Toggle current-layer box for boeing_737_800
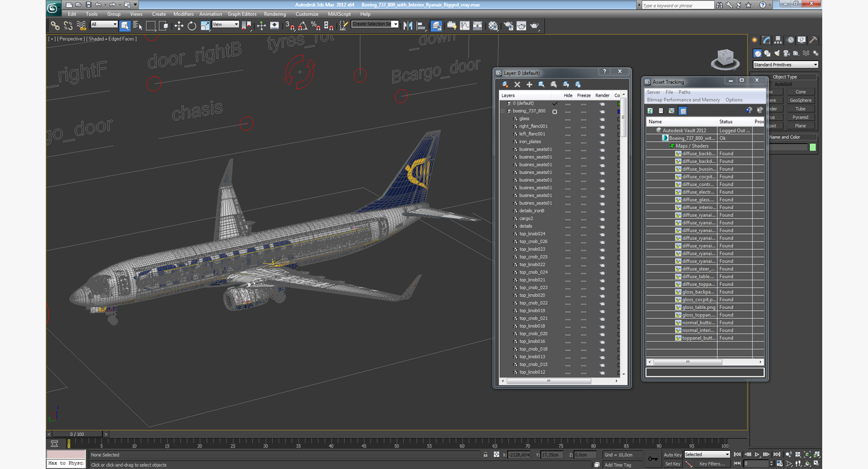 pos(555,111)
